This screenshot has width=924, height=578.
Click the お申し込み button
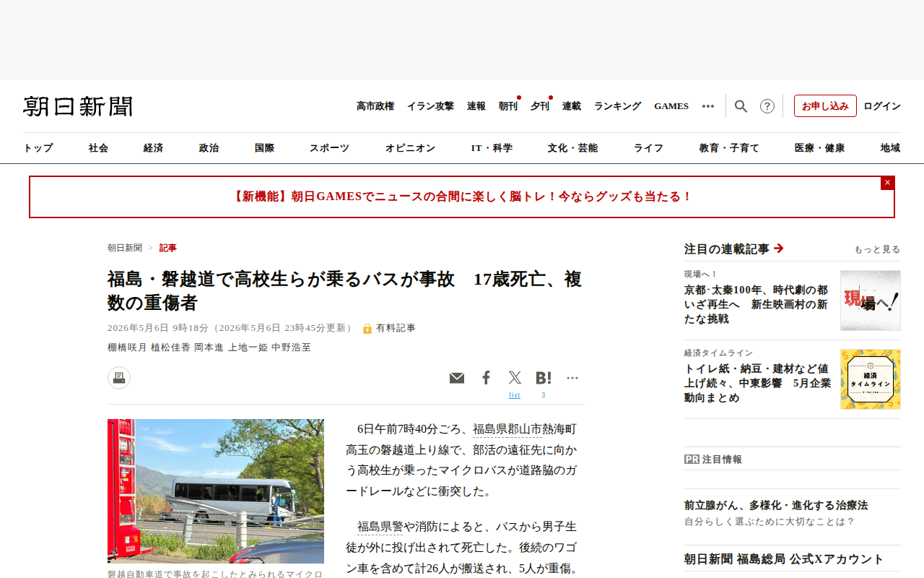pos(825,106)
